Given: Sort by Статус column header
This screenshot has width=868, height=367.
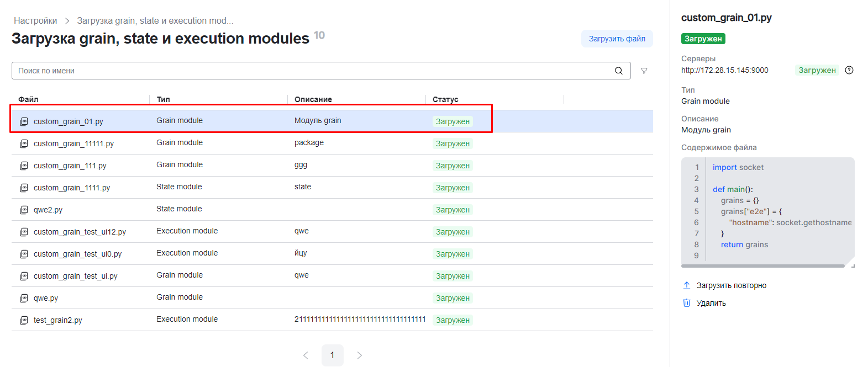Looking at the screenshot, I should (445, 99).
